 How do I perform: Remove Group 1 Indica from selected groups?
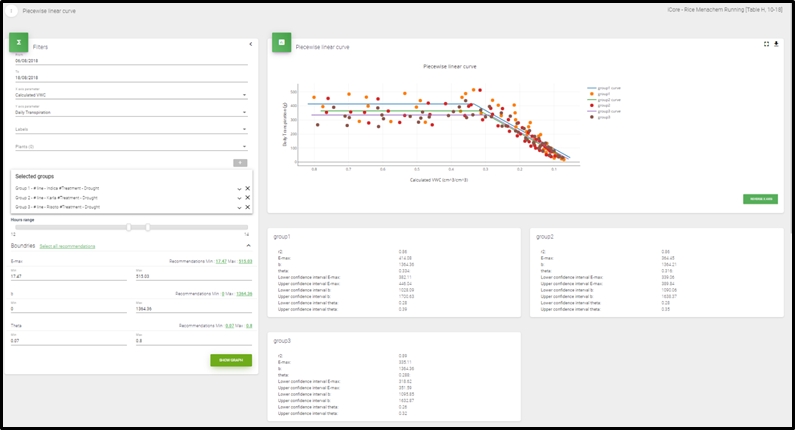(247, 188)
